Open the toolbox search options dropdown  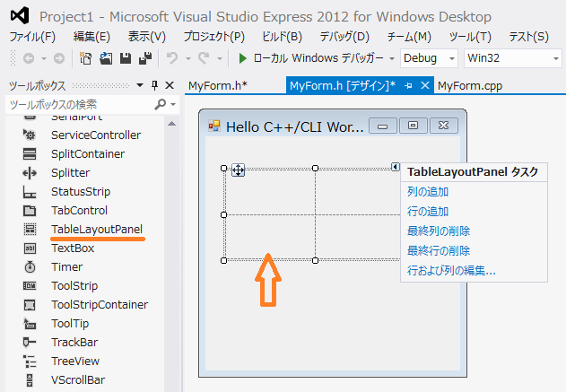[173, 105]
